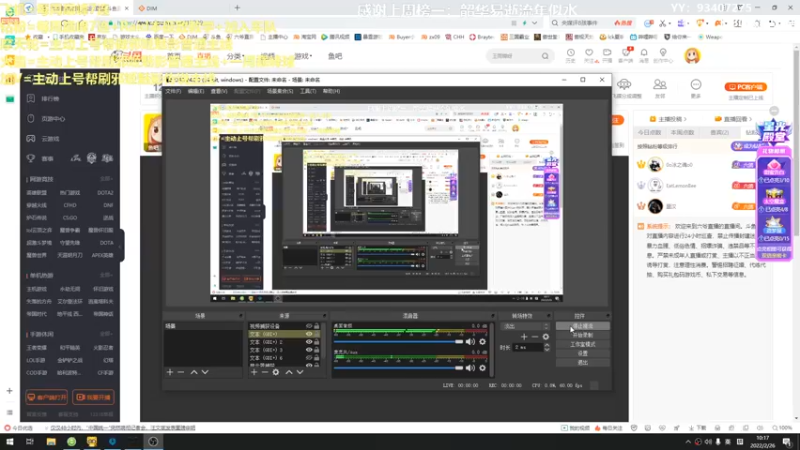Open transition properties gear icon
The width and height of the screenshot is (800, 450).
[x=545, y=337]
